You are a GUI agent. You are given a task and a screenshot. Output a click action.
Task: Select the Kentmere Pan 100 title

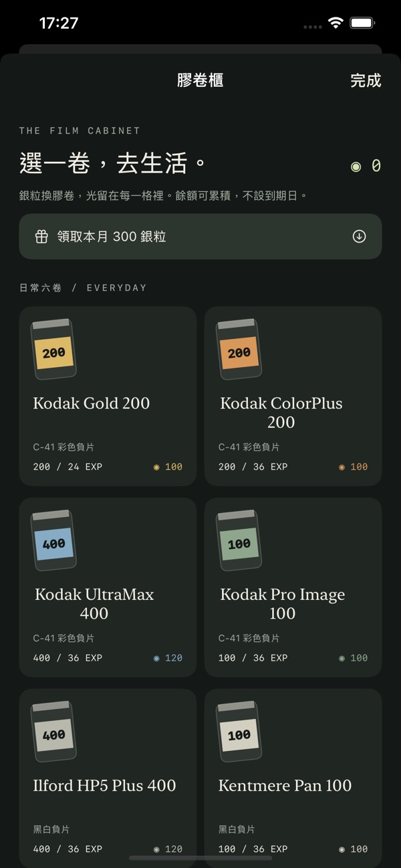point(285,786)
